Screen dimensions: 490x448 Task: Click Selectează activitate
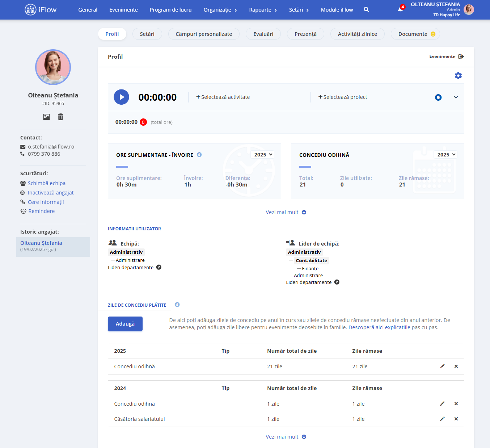coord(223,97)
